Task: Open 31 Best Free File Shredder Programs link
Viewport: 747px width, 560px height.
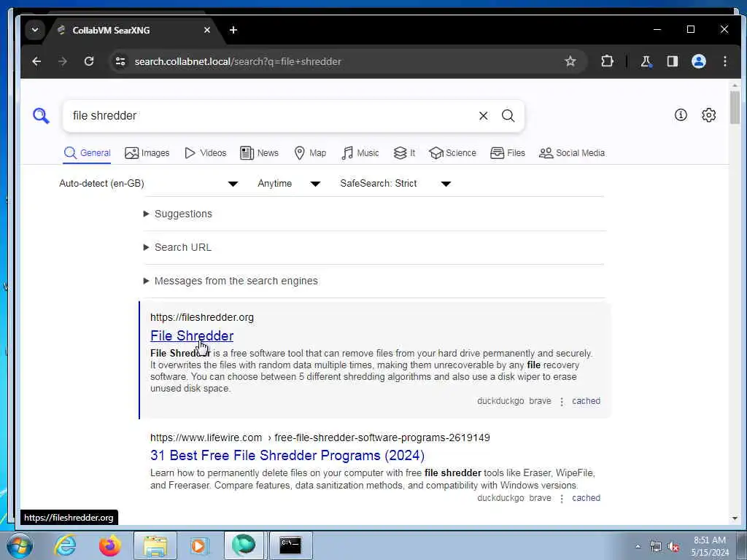Action: tap(287, 455)
